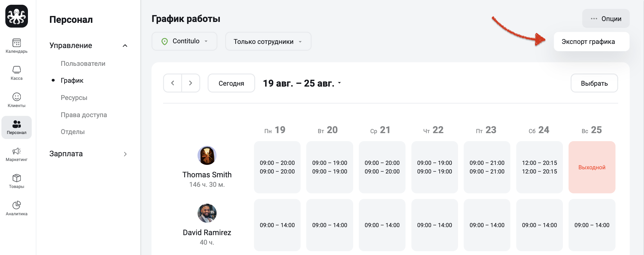Open Thomas Smith's Thursday 22 shift cell
Viewport: 644px width, 255px height.
435,167
